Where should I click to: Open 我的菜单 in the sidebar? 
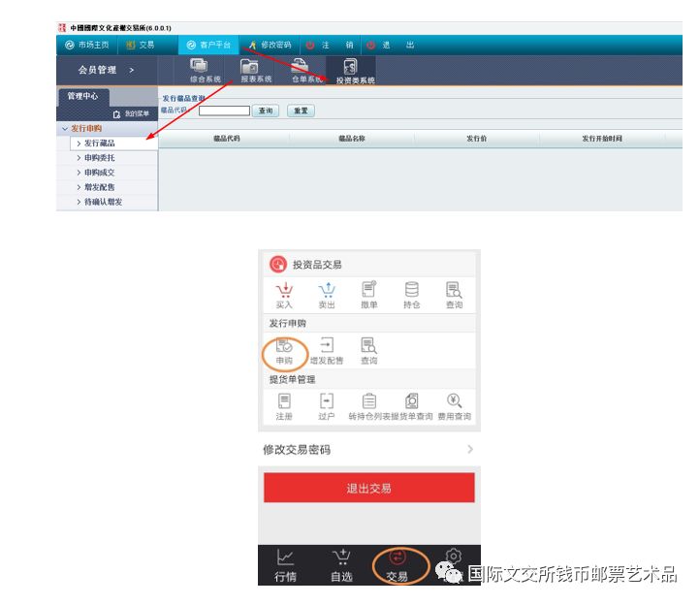[131, 113]
